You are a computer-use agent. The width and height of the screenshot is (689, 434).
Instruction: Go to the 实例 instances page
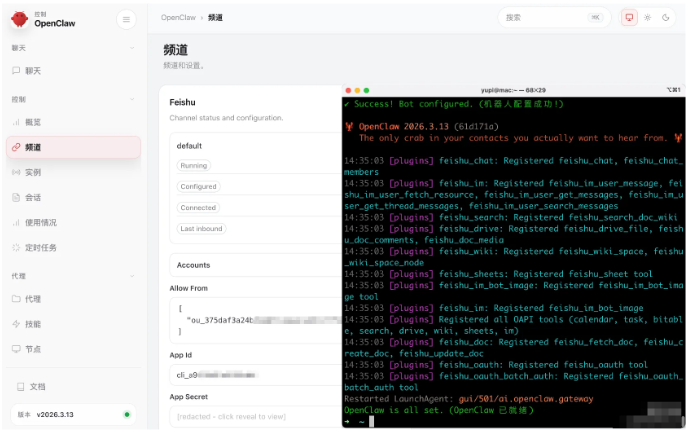33,172
